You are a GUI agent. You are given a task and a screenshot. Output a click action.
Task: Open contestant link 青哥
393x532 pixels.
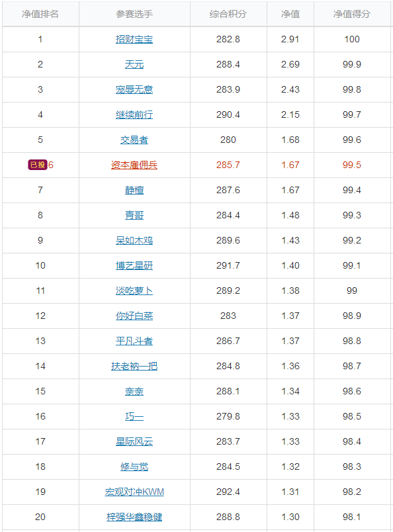(134, 215)
